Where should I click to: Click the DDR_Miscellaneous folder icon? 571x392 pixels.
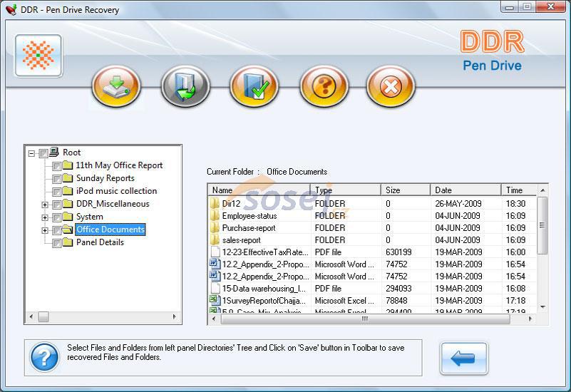tap(68, 203)
